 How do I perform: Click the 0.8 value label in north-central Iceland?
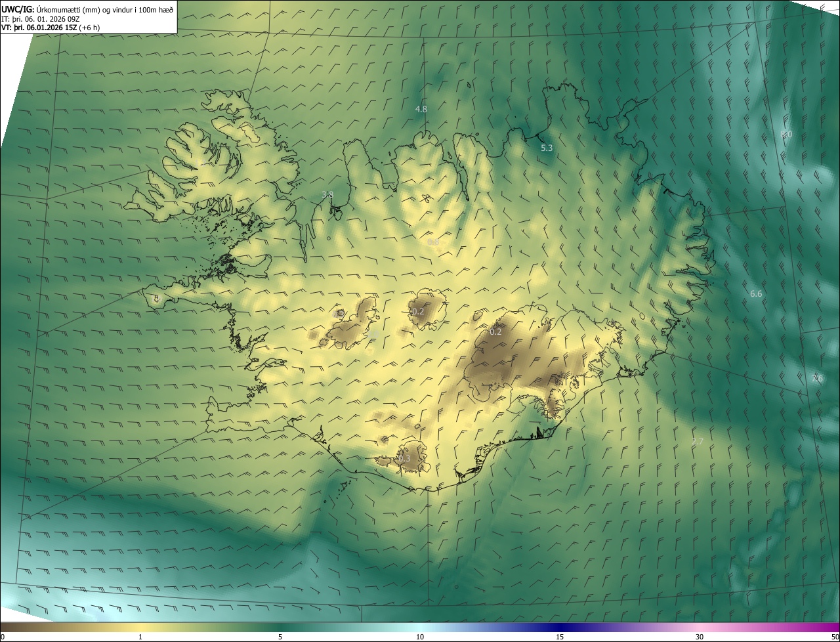433,242
